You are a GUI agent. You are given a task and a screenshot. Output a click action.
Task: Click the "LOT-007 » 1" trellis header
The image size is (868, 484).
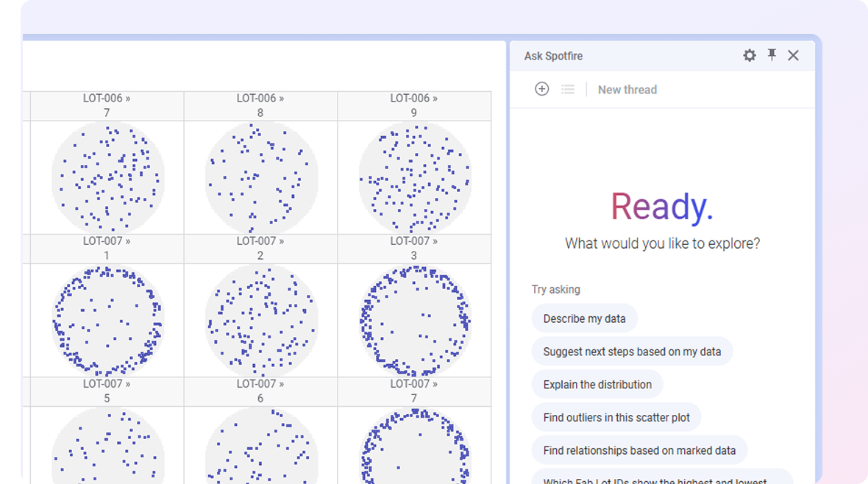[107, 249]
